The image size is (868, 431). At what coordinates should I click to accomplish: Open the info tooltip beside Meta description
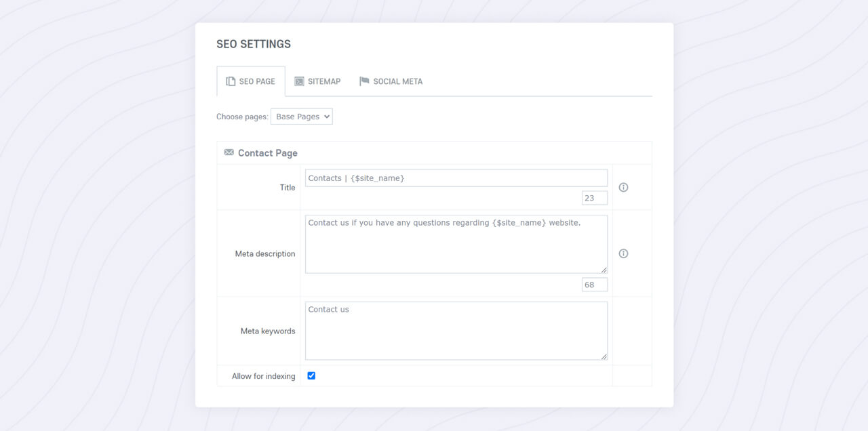(x=623, y=253)
